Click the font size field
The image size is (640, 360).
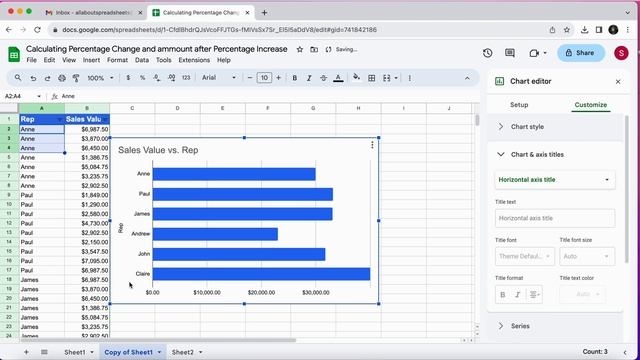[264, 78]
